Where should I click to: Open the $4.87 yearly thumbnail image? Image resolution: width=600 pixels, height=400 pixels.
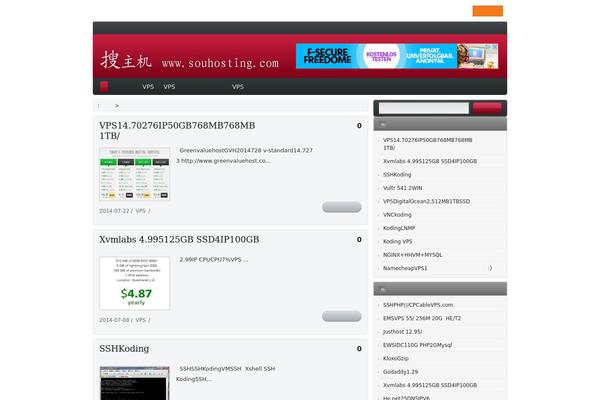pyautogui.click(x=135, y=283)
